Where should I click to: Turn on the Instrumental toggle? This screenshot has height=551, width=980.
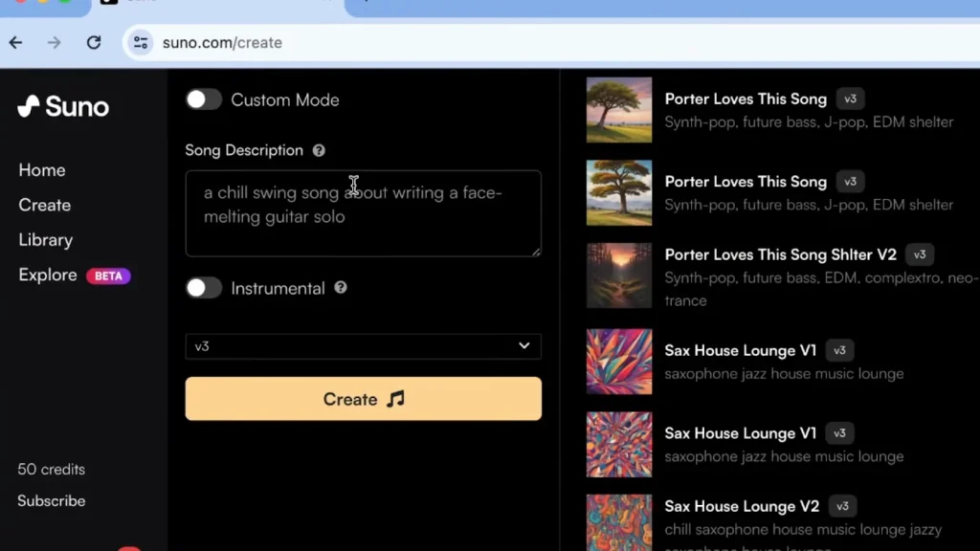coord(203,288)
